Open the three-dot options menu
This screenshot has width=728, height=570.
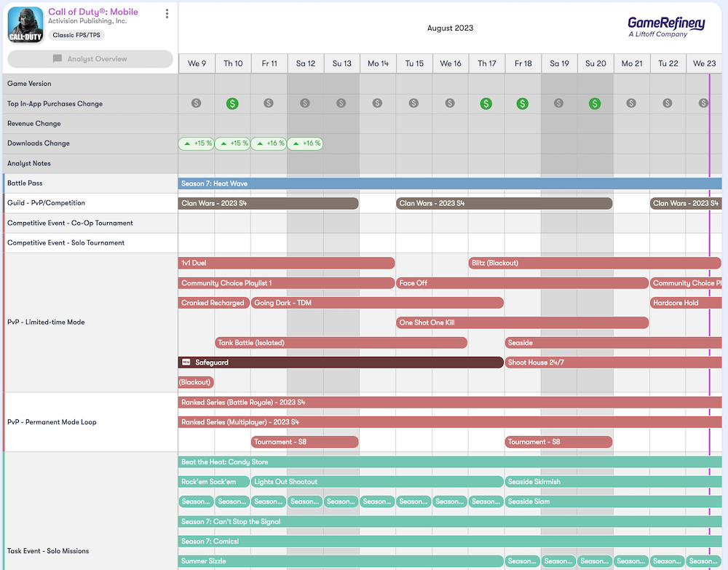tap(167, 13)
